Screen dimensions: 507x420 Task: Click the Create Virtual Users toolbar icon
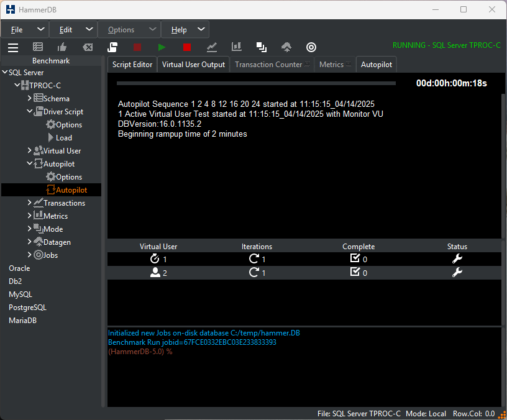(x=112, y=47)
